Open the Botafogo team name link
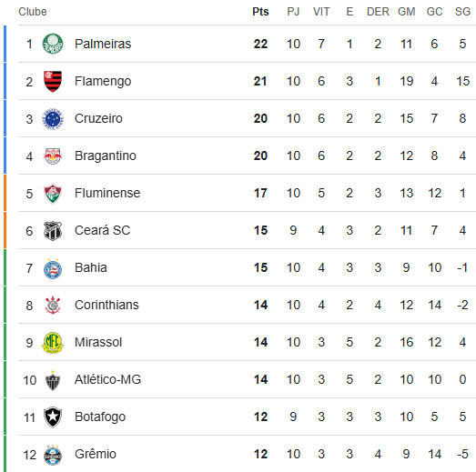This screenshot has height=472, width=476. (x=100, y=417)
